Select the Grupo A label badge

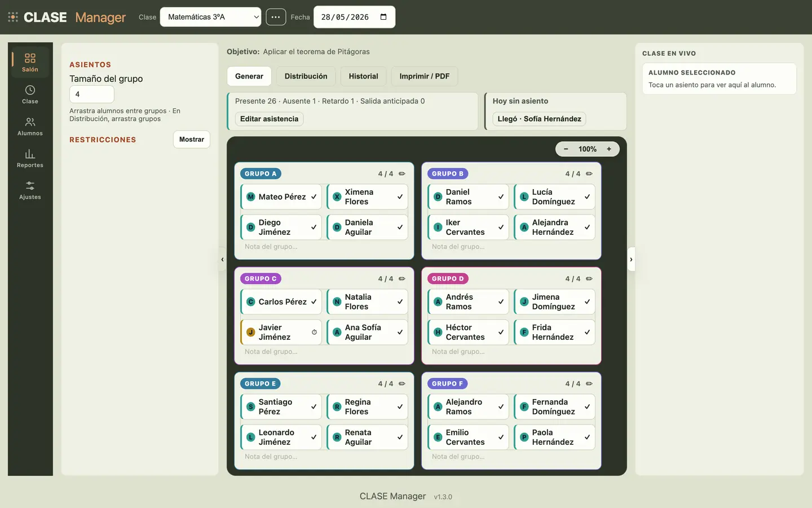click(x=261, y=174)
